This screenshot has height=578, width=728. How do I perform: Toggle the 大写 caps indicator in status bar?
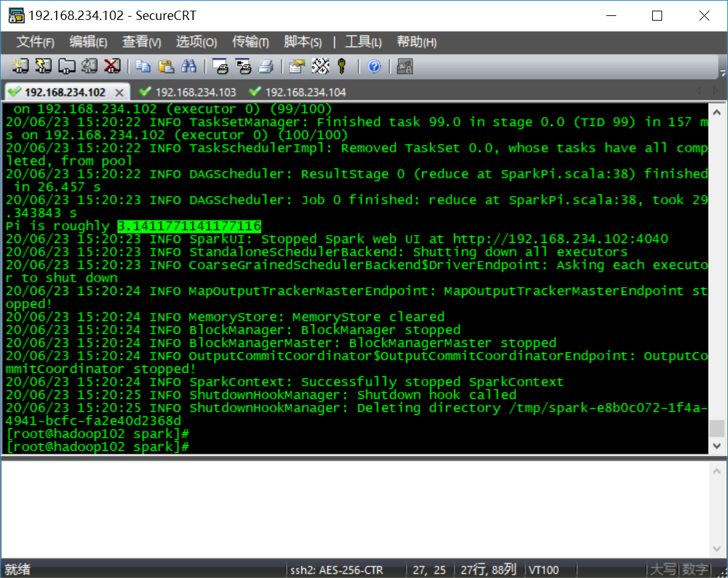(662, 569)
